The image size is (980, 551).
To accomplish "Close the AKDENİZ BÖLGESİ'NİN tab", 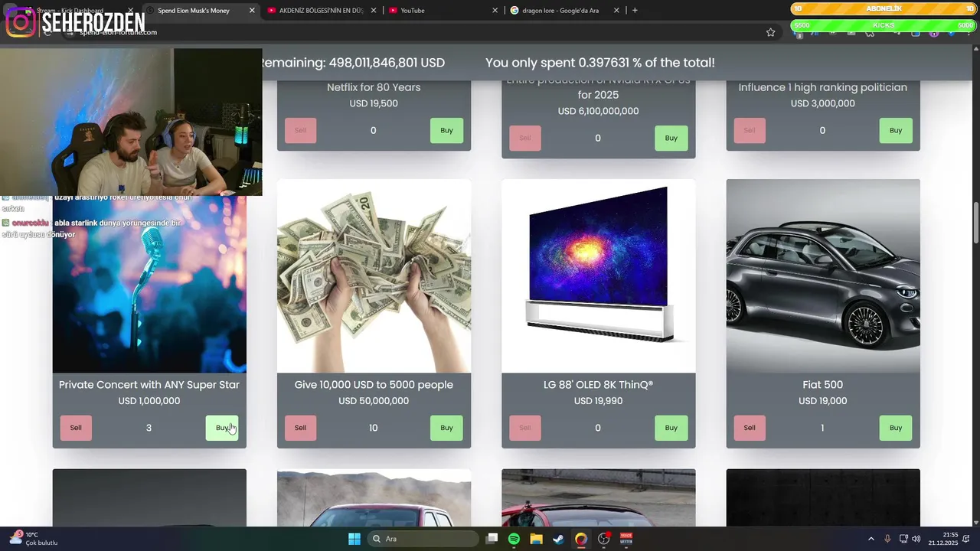I will tap(373, 11).
